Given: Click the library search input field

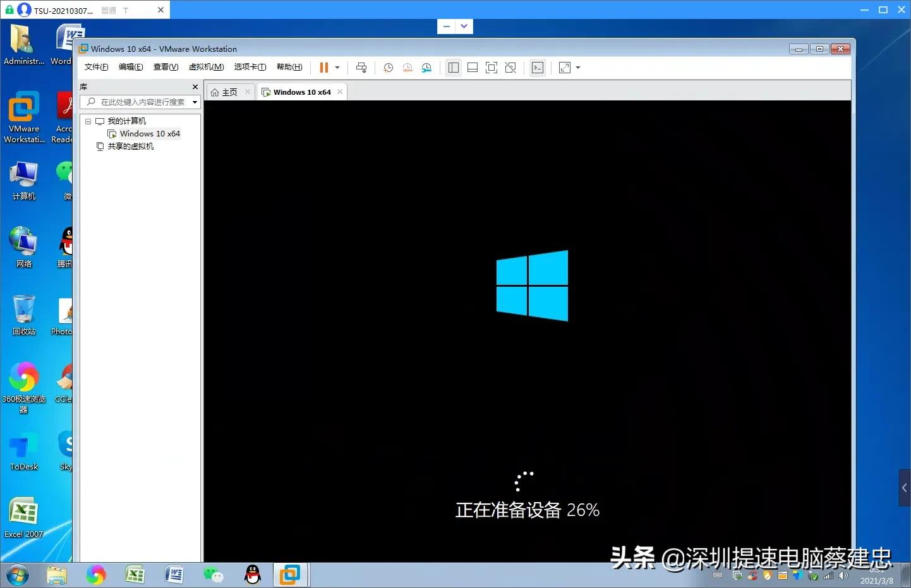Looking at the screenshot, I should 142,102.
